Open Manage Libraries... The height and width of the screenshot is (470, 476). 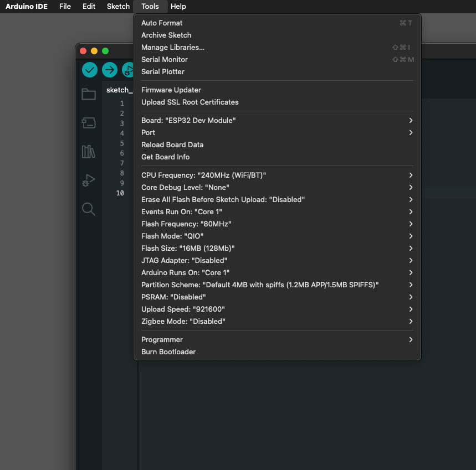[x=277, y=47]
